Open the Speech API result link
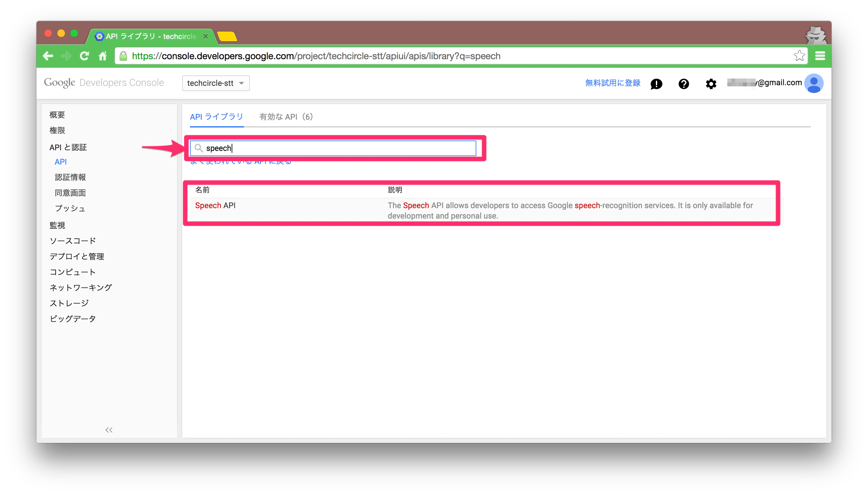This screenshot has width=868, height=495. [x=215, y=205]
